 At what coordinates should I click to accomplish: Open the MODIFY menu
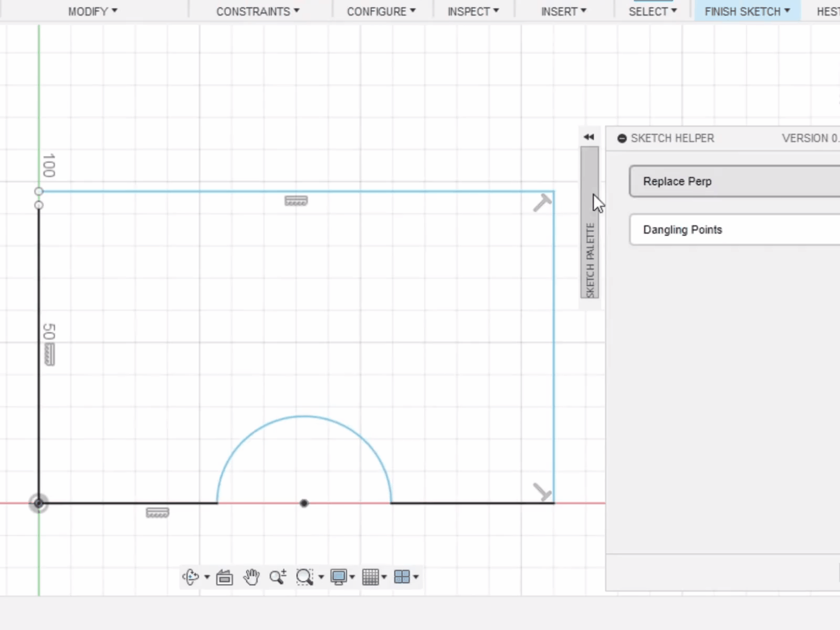[x=93, y=12]
